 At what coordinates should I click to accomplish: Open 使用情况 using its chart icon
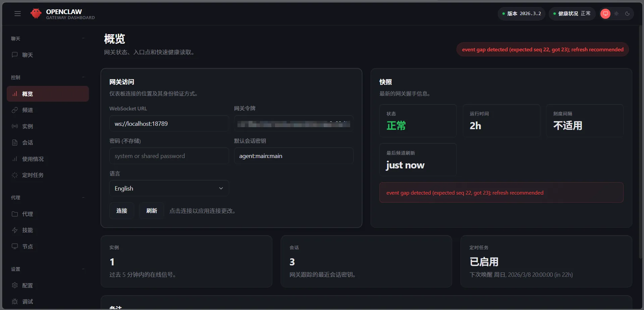[15, 159]
